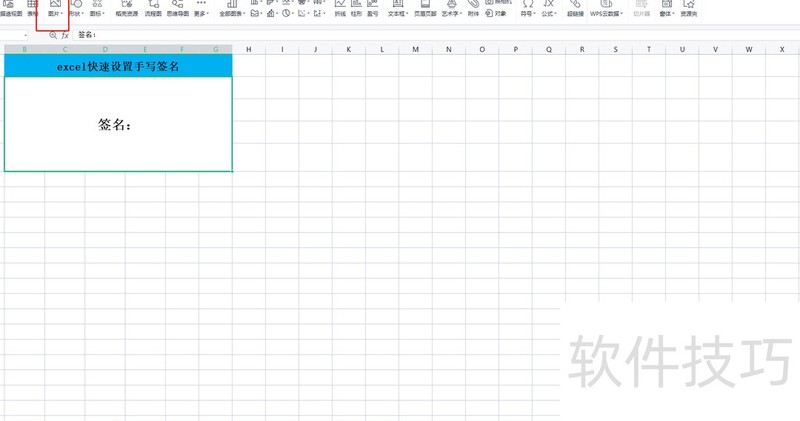Open the 艺术字 word art dropdown
The image size is (800, 421).
(452, 9)
